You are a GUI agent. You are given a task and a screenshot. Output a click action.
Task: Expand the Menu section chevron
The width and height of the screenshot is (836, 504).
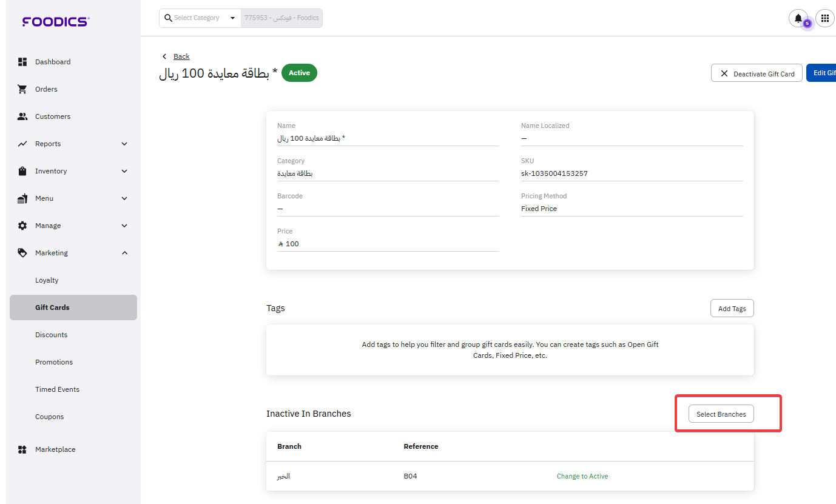click(x=124, y=198)
